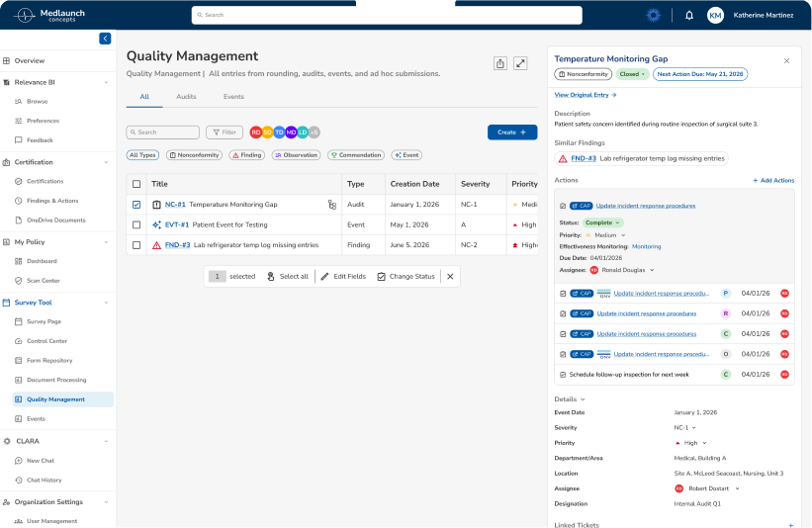
Task: Switch to the Events tab
Action: coord(233,97)
